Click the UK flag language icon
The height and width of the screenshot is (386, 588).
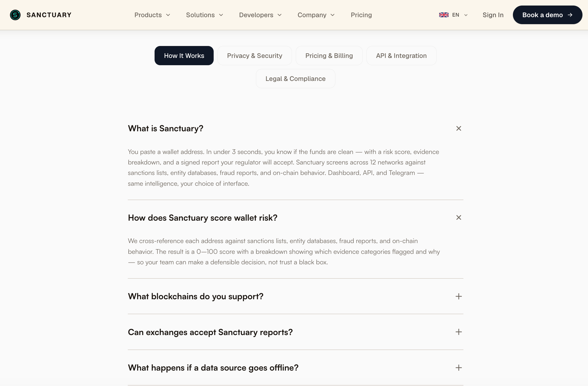[x=444, y=15]
